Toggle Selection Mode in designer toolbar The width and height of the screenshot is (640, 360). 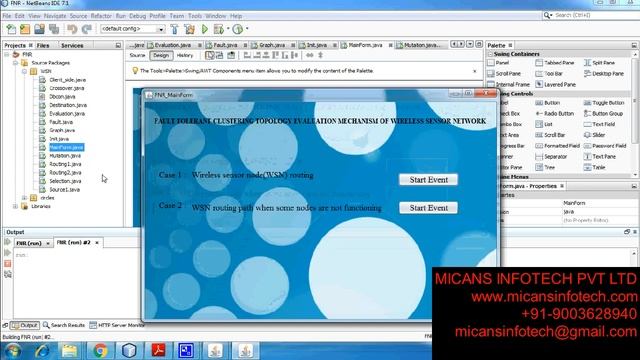point(209,55)
